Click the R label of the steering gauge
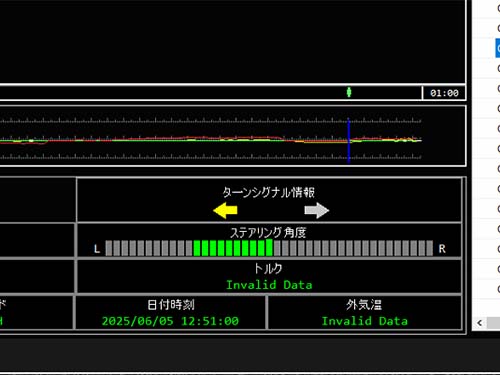 442,249
